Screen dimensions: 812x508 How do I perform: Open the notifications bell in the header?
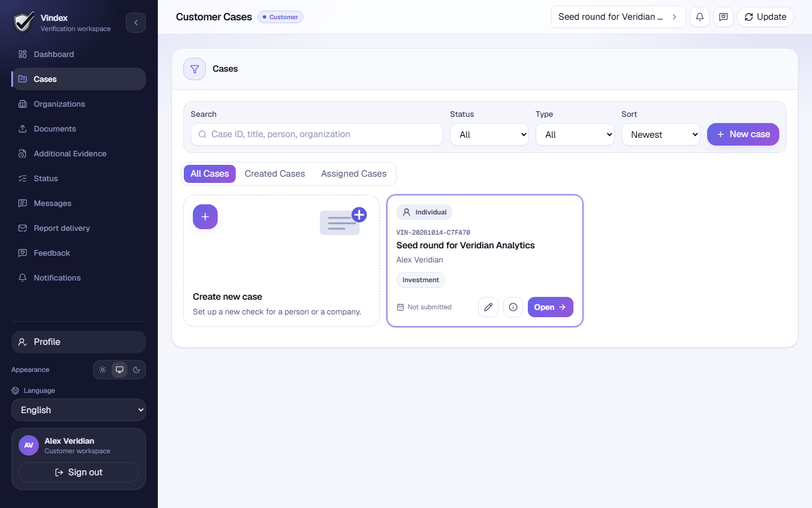click(700, 17)
